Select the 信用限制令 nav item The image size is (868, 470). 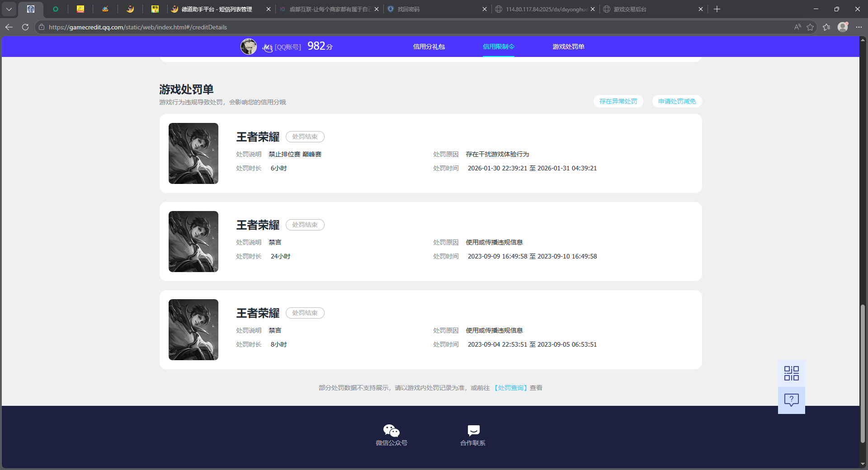pos(499,47)
